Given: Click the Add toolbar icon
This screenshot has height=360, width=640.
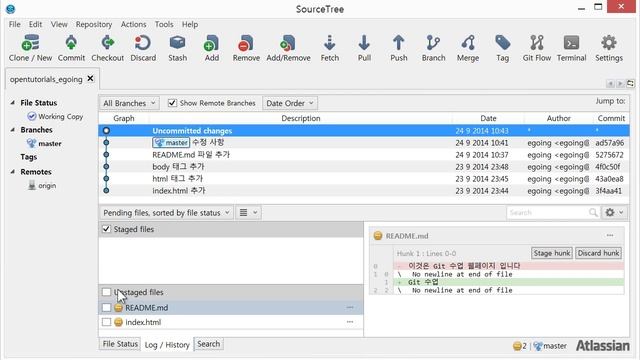Looking at the screenshot, I should [211, 48].
